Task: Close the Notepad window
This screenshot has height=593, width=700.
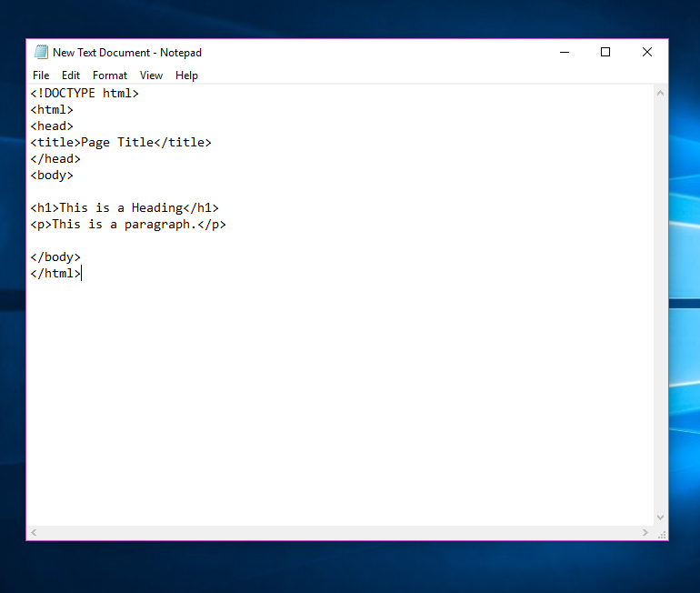Action: tap(647, 52)
